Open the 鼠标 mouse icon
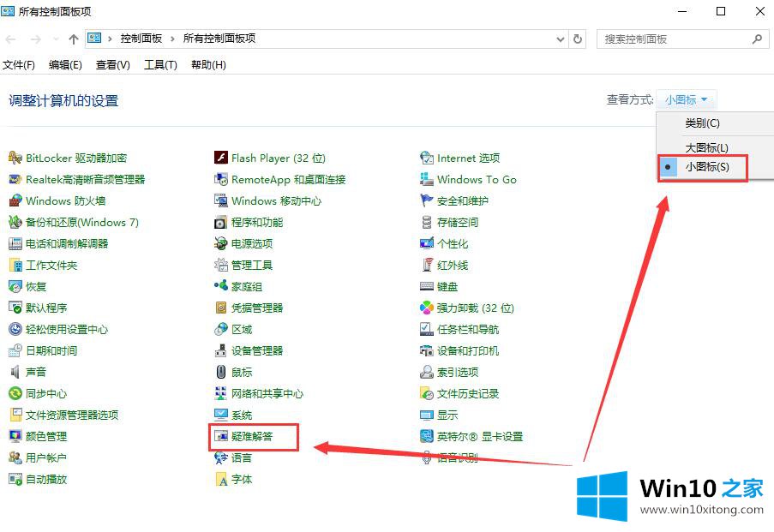 (220, 372)
